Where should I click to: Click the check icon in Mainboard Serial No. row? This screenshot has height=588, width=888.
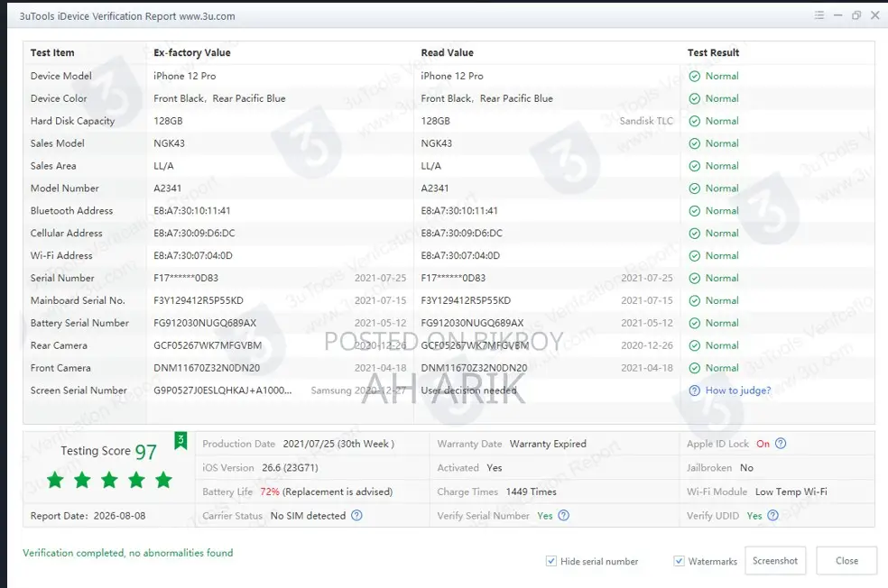click(x=694, y=301)
